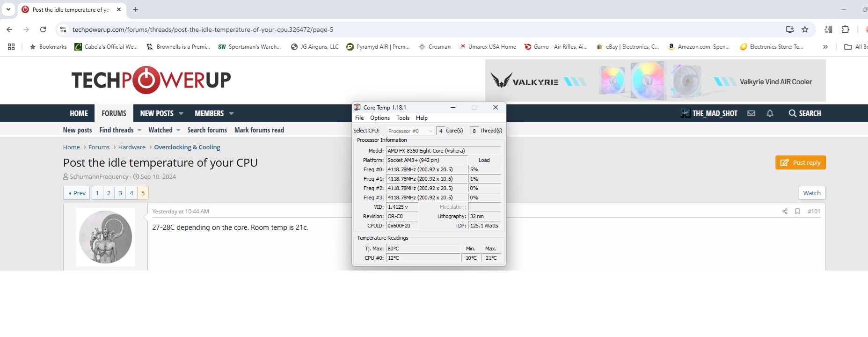Bookmark post #101 with the bookmark icon

[797, 212]
